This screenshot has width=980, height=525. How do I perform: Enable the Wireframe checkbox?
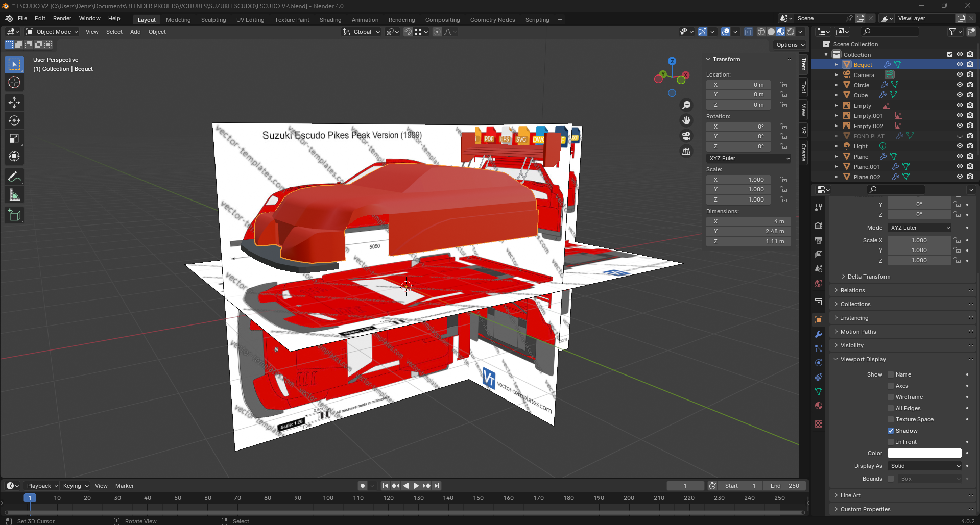(891, 397)
